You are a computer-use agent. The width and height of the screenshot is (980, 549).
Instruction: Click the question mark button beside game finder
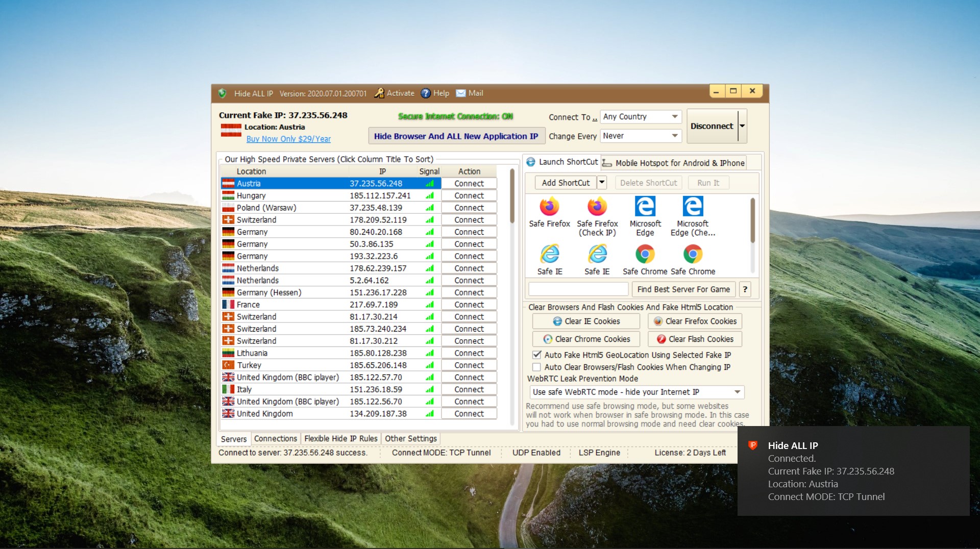[x=745, y=289]
